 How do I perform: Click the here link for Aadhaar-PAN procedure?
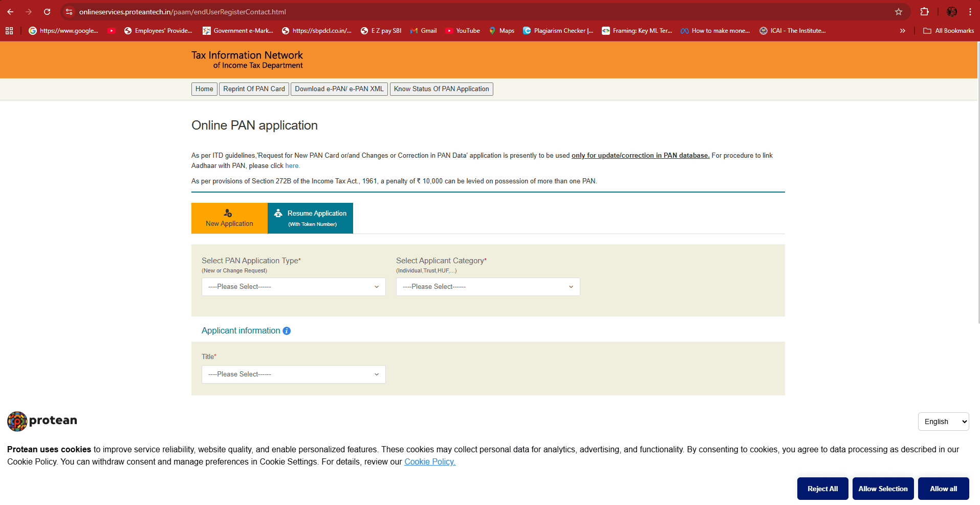point(292,165)
